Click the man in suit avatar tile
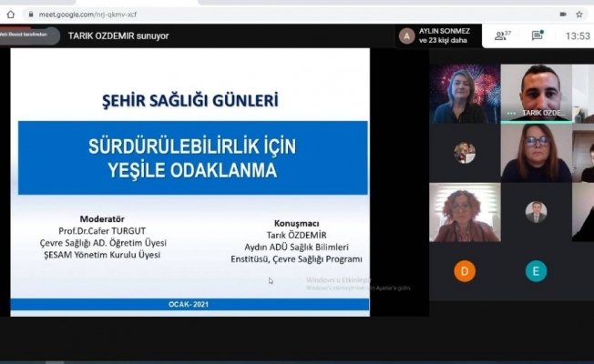This screenshot has width=594, height=364. pyautogui.click(x=536, y=211)
